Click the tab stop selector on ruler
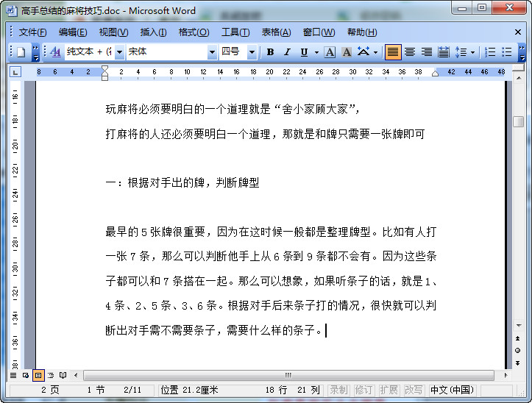 [x=15, y=72]
